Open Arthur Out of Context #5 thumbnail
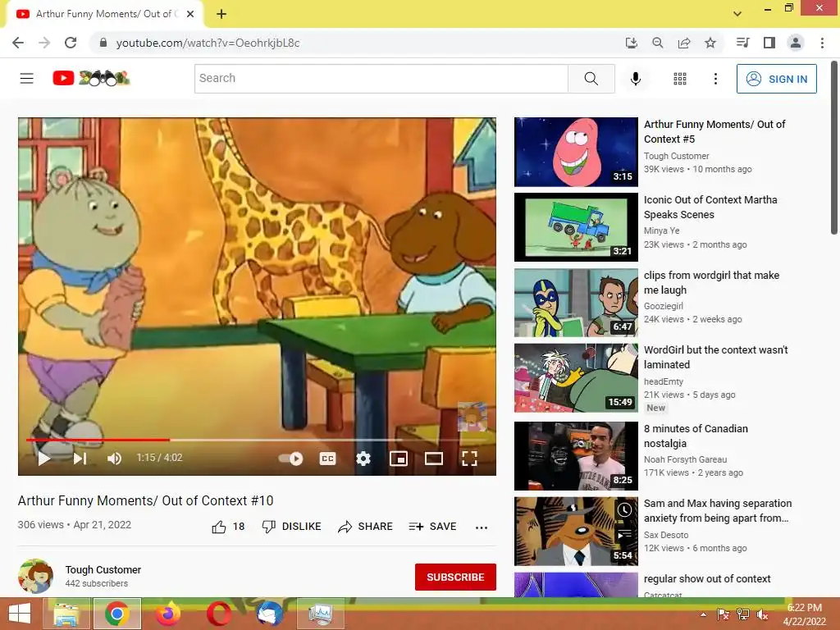 point(576,152)
